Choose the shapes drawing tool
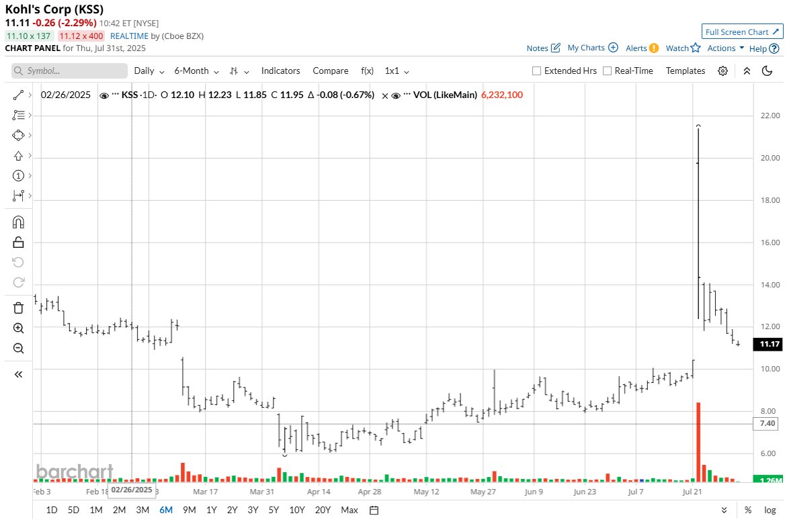 [18, 135]
